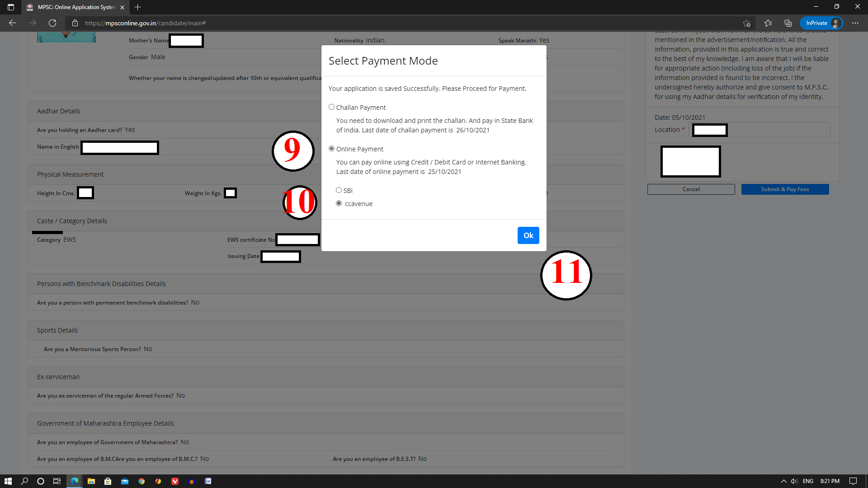This screenshot has width=868, height=488.
Task: Select Online Payment radio option
Action: (331, 149)
